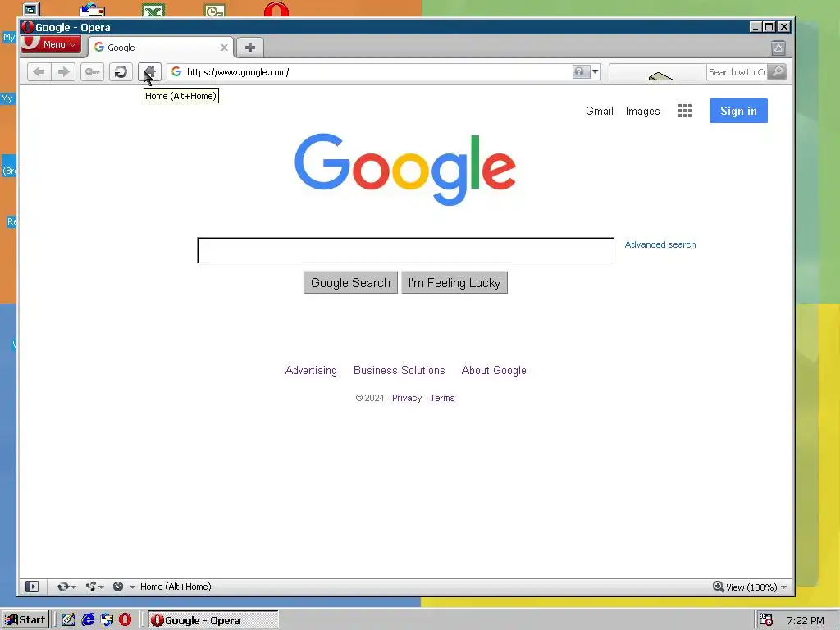The height and width of the screenshot is (630, 840).
Task: Expand the Opera Turbo dropdown arrow
Action: 132,587
